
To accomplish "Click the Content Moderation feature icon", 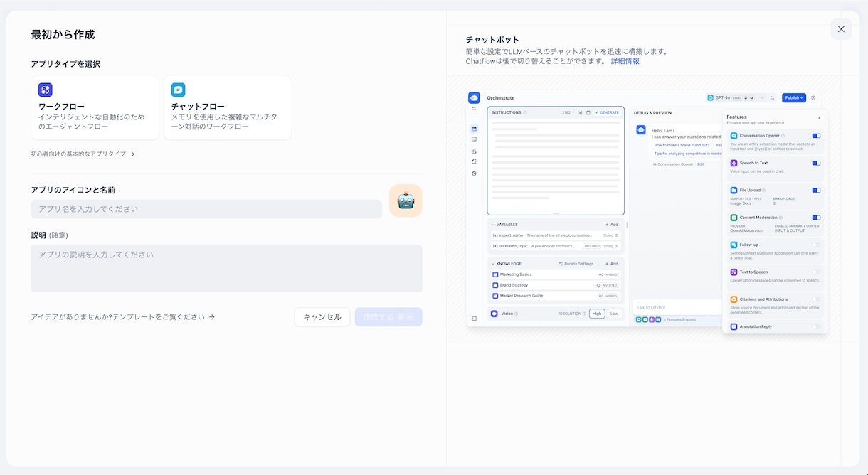I will click(734, 218).
